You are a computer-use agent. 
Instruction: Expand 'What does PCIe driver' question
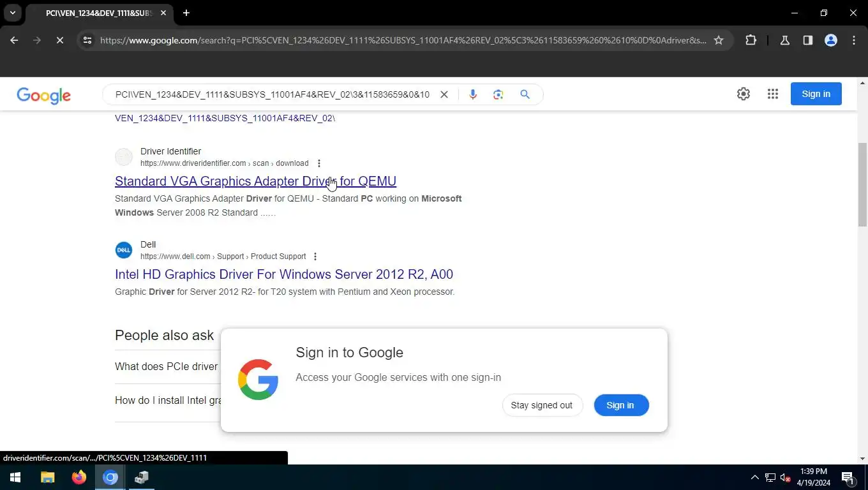167,367
